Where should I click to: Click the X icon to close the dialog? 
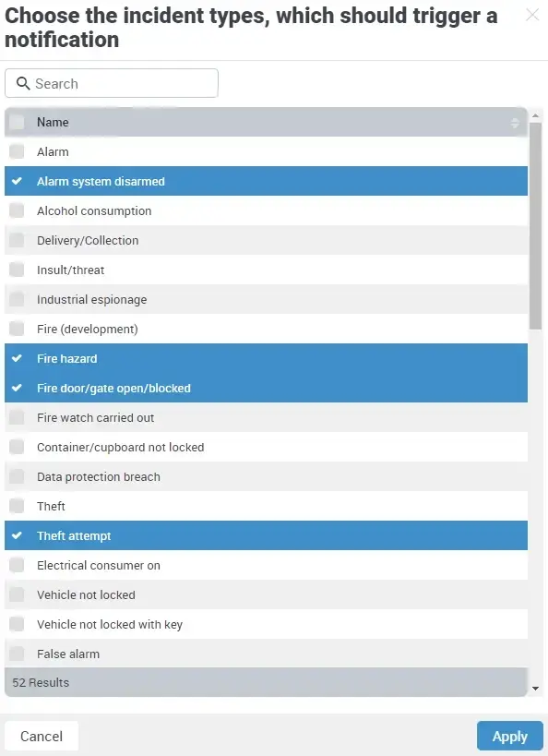coord(531,15)
